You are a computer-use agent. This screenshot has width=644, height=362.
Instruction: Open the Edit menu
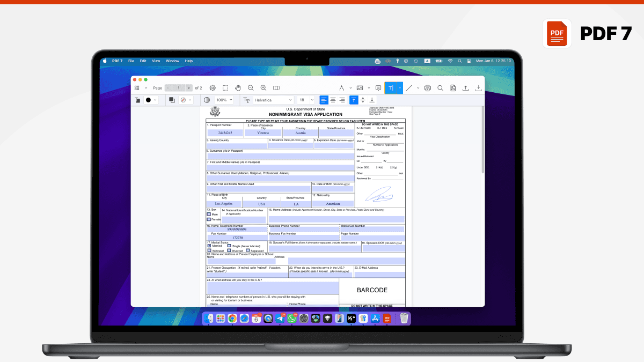(x=143, y=61)
